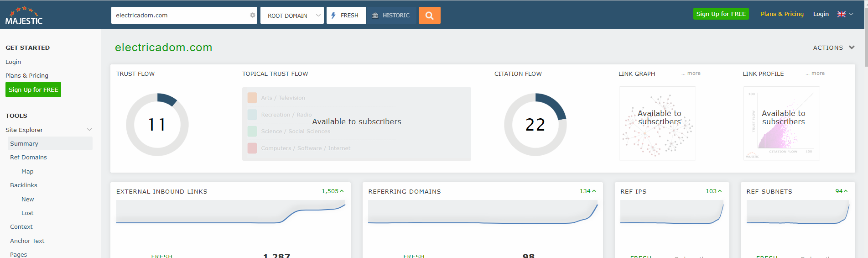Open the ROOT DOMAIN dropdown
868x258 pixels.
(x=292, y=16)
